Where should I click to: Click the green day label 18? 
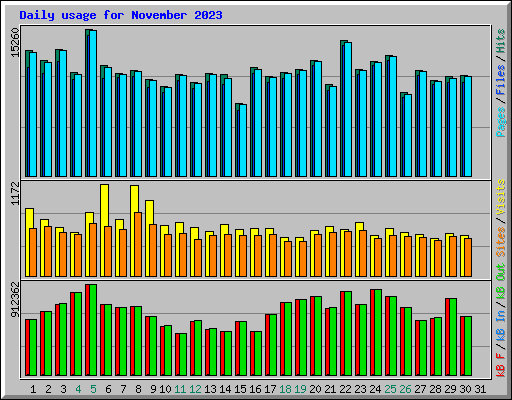pyautogui.click(x=286, y=389)
